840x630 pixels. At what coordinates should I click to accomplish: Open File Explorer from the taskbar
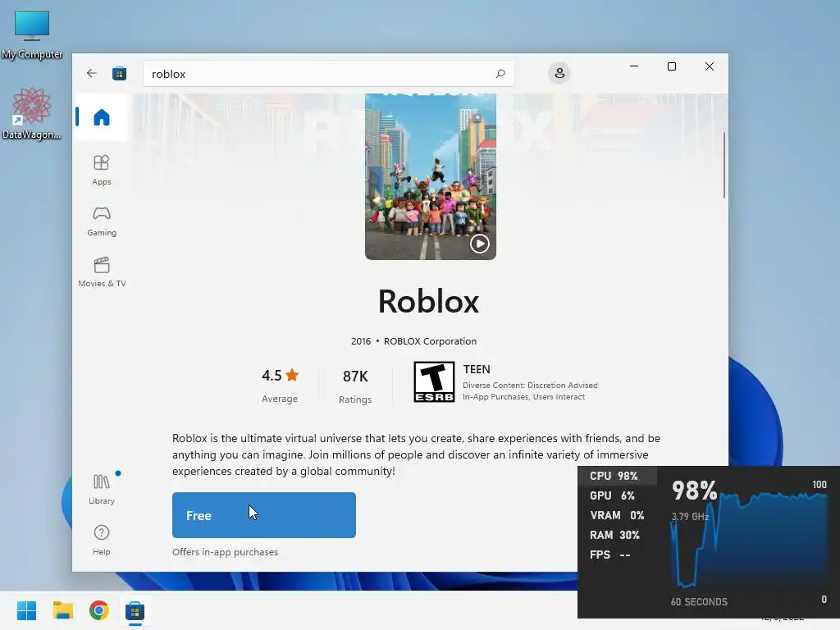(x=62, y=610)
